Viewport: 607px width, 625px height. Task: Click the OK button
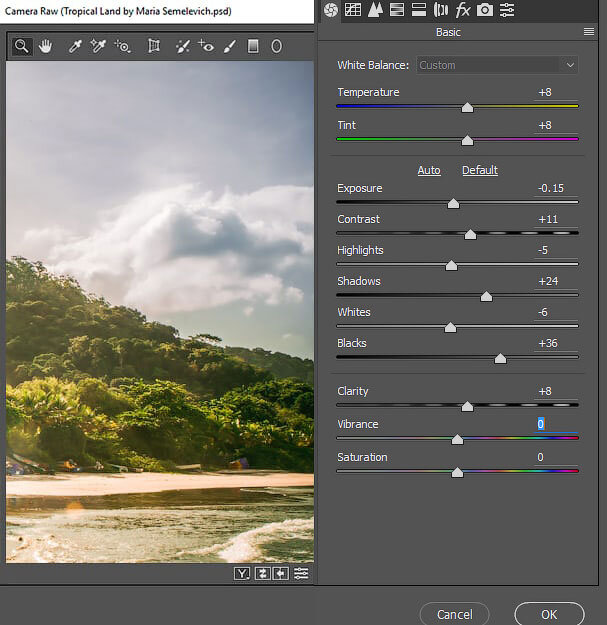(549, 614)
